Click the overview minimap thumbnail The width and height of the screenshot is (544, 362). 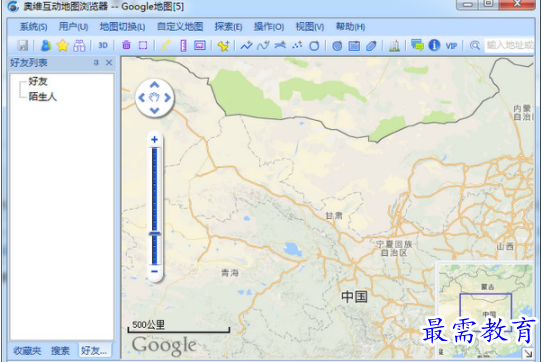point(485,310)
